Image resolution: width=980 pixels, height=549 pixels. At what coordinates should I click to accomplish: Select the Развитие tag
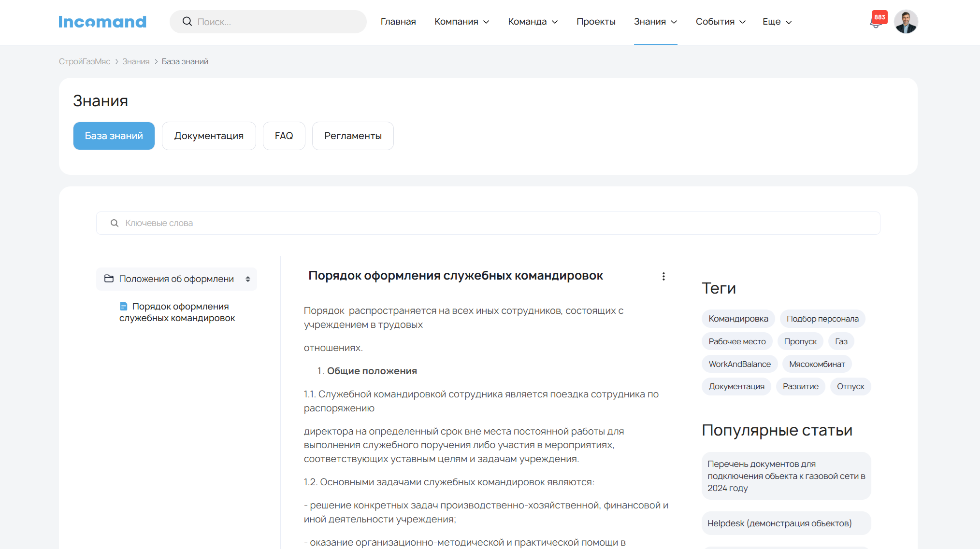pos(801,386)
